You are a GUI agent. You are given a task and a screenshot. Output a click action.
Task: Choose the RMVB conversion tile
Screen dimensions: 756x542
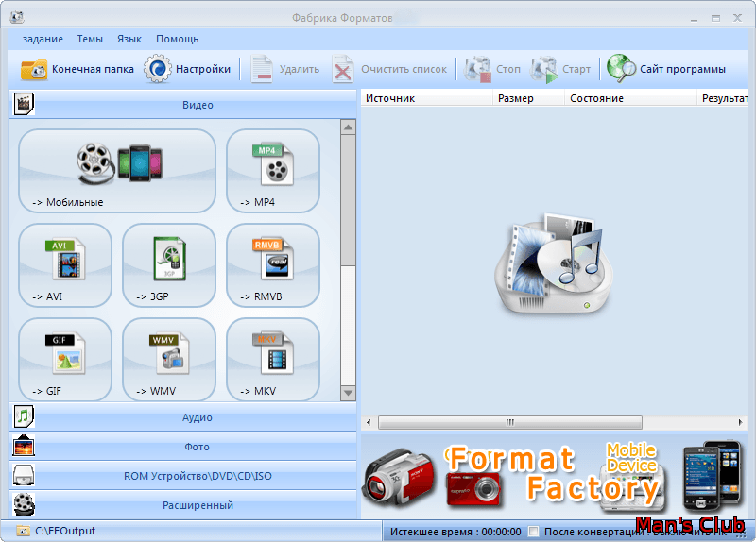(x=273, y=265)
